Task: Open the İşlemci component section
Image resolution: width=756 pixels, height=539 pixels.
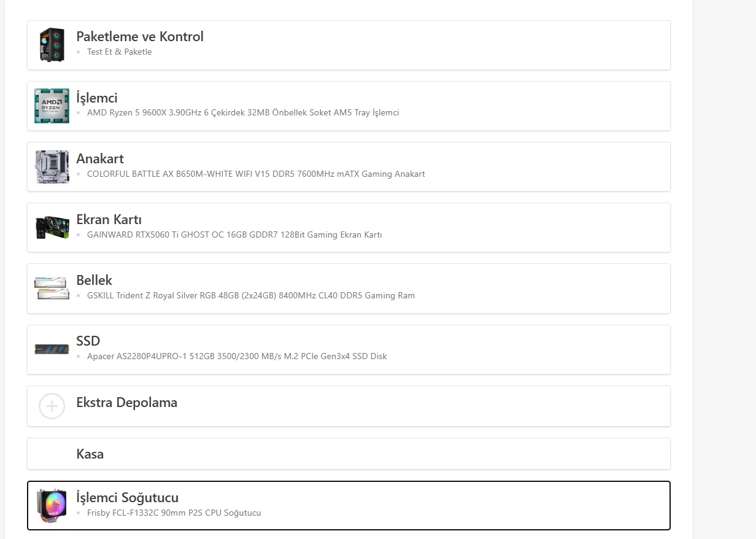Action: click(97, 98)
